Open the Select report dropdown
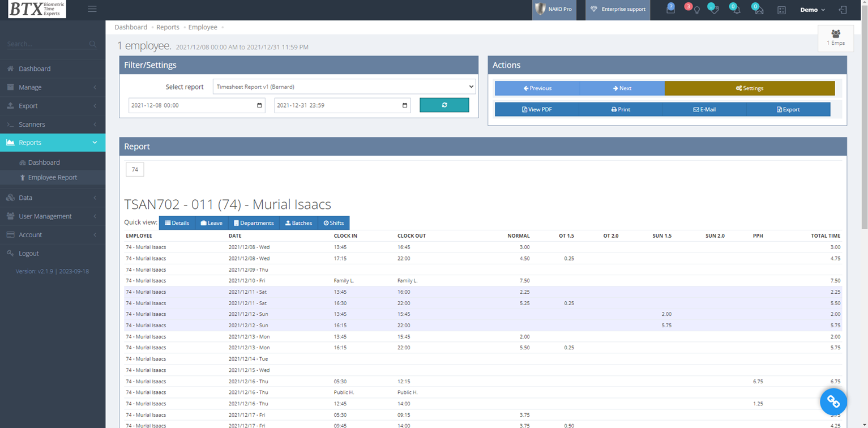 344,87
